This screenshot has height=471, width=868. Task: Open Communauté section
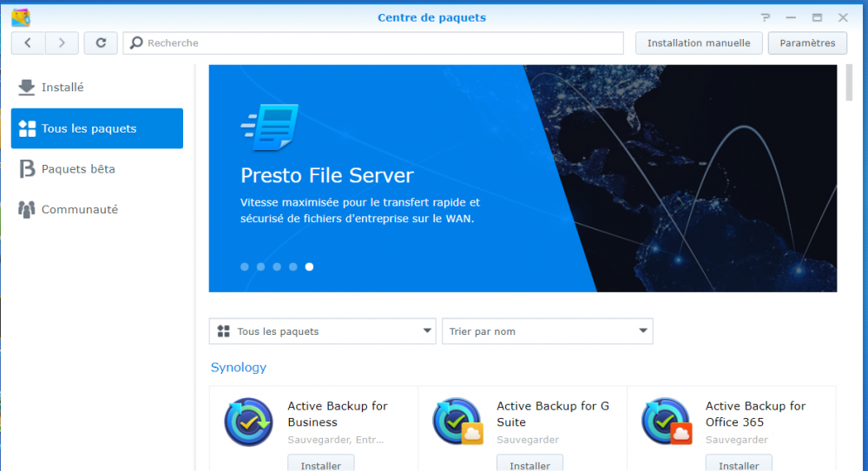[x=97, y=209]
